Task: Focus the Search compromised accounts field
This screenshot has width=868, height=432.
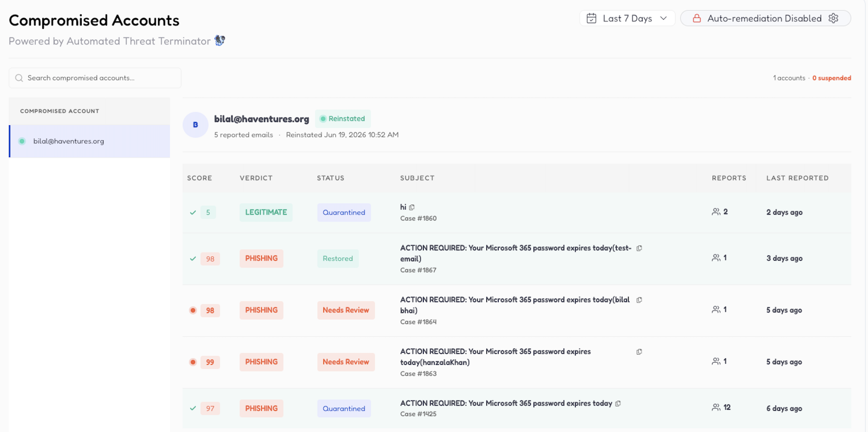Action: click(95, 78)
